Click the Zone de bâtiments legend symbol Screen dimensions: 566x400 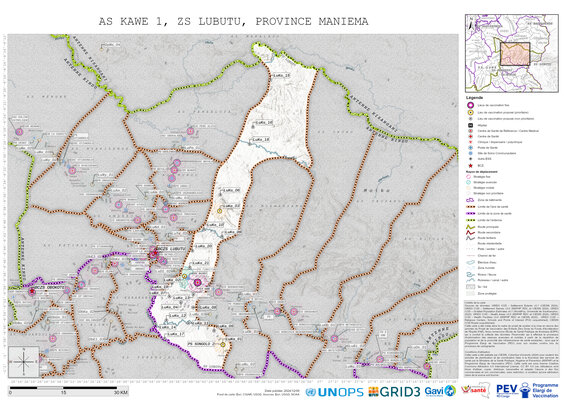coord(470,200)
